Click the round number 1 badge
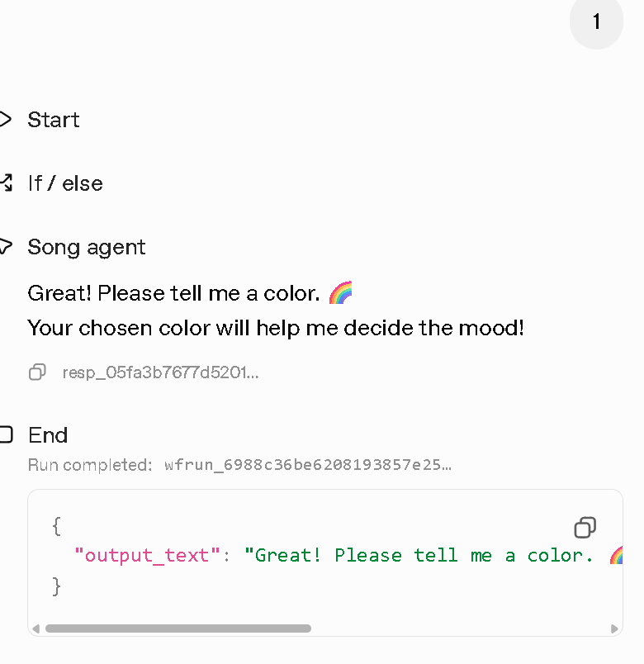This screenshot has height=664, width=644. [596, 22]
